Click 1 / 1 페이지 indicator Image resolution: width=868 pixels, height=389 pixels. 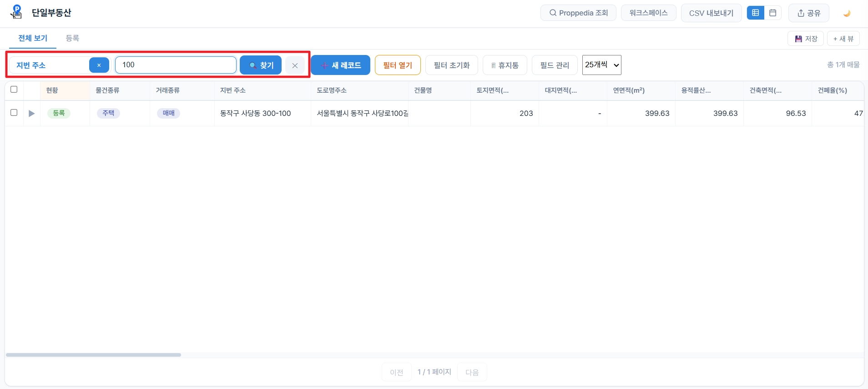coord(434,372)
